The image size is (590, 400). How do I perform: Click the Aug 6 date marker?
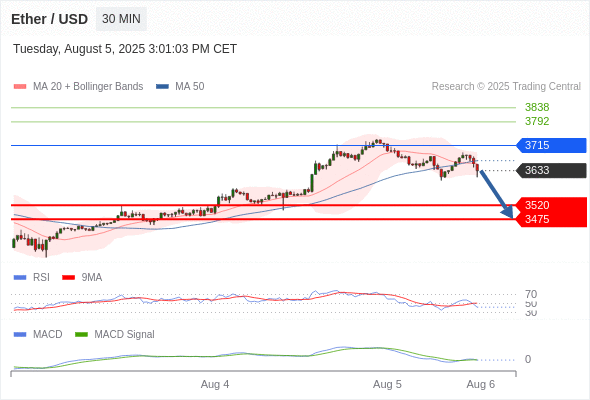[481, 384]
